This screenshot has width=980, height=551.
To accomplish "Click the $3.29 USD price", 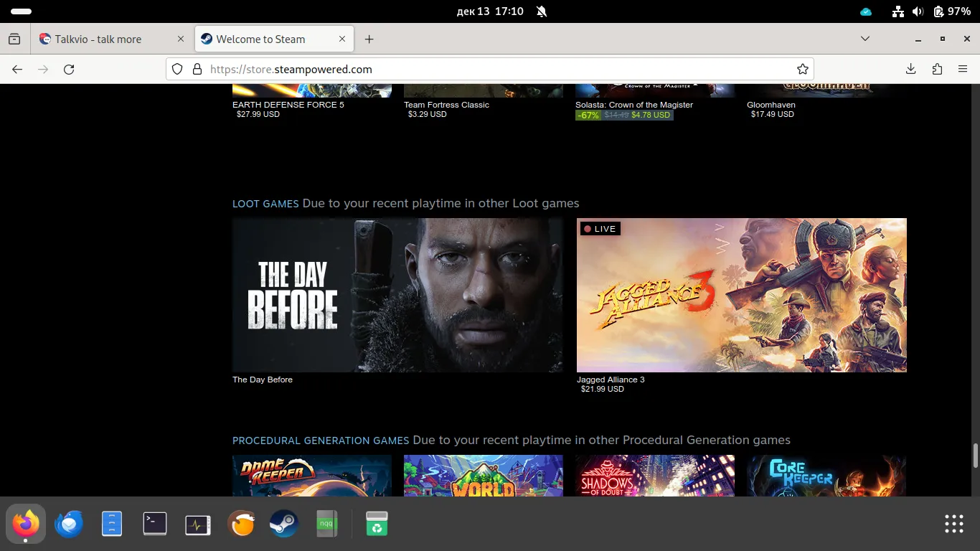I will 428,114.
